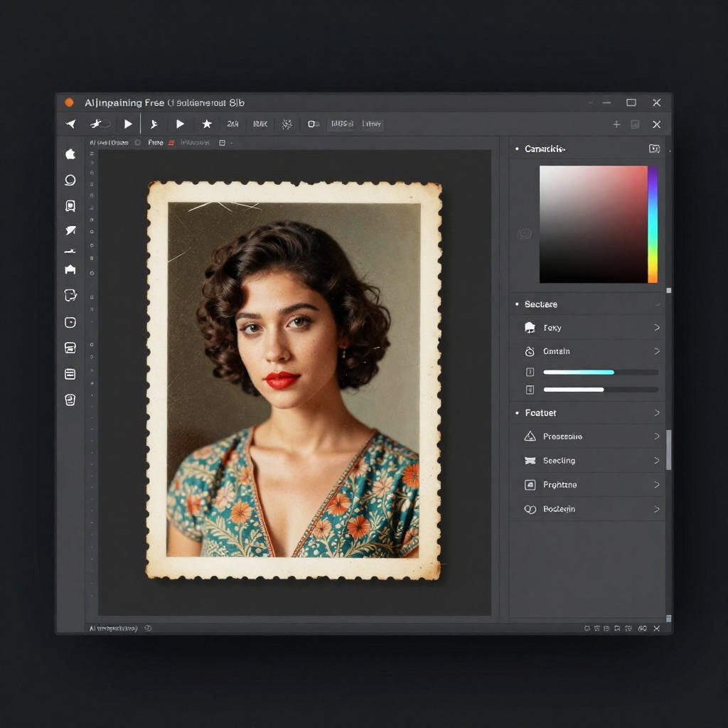Click the plus icon at toolbar right
728x728 pixels.
pos(616,124)
